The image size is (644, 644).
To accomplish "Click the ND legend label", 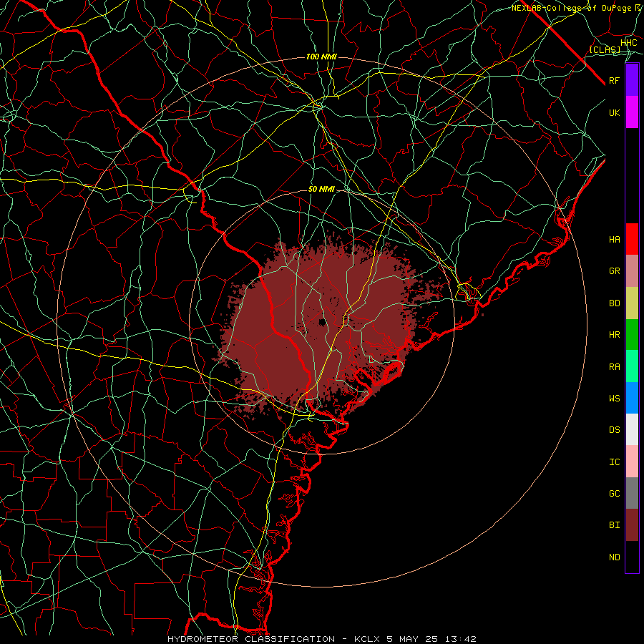I will pyautogui.click(x=615, y=557).
